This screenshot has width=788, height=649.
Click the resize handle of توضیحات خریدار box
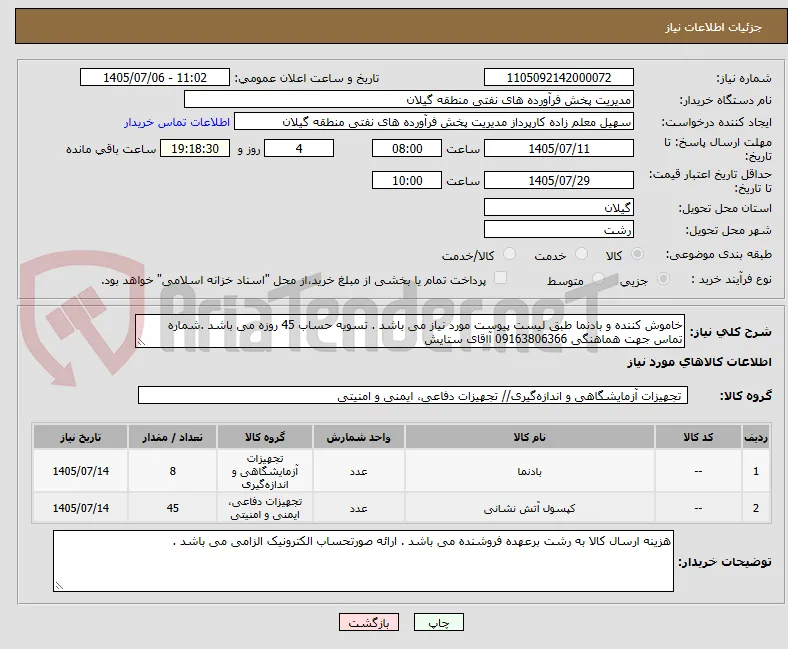[x=59, y=586]
